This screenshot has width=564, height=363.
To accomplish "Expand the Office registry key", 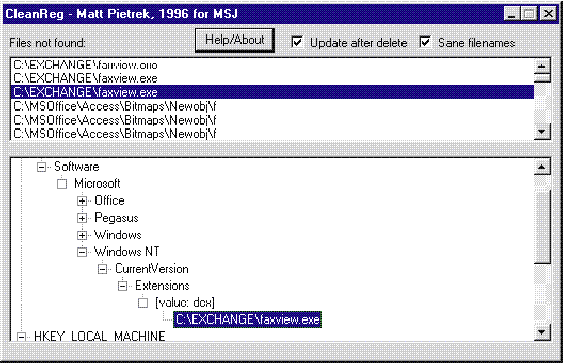I will pos(82,201).
